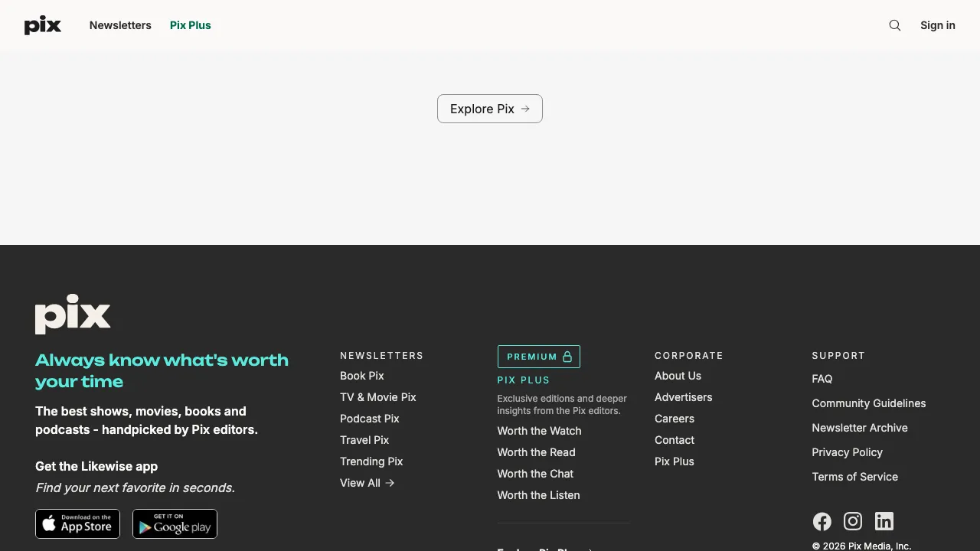
Task: Click the large pix footer logo
Action: [x=73, y=314]
